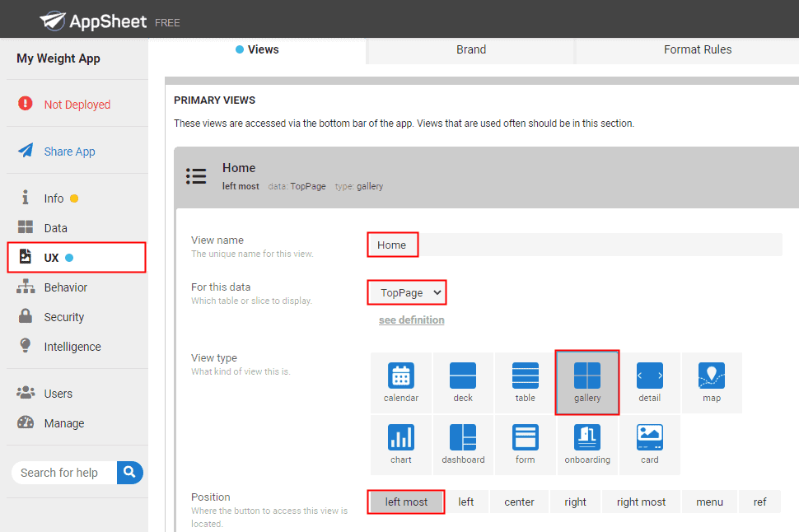This screenshot has width=799, height=532.
Task: Click the Info sidebar icon
Action: [x=25, y=197]
